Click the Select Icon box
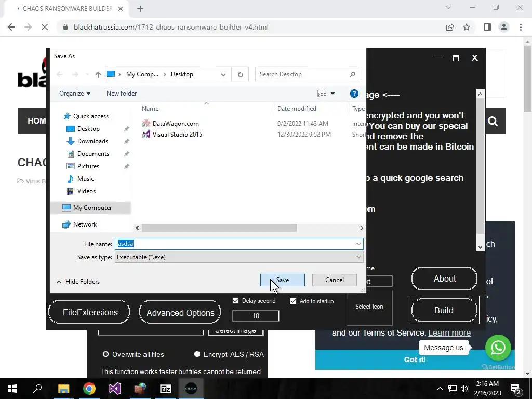This screenshot has width=532, height=399. click(x=369, y=307)
